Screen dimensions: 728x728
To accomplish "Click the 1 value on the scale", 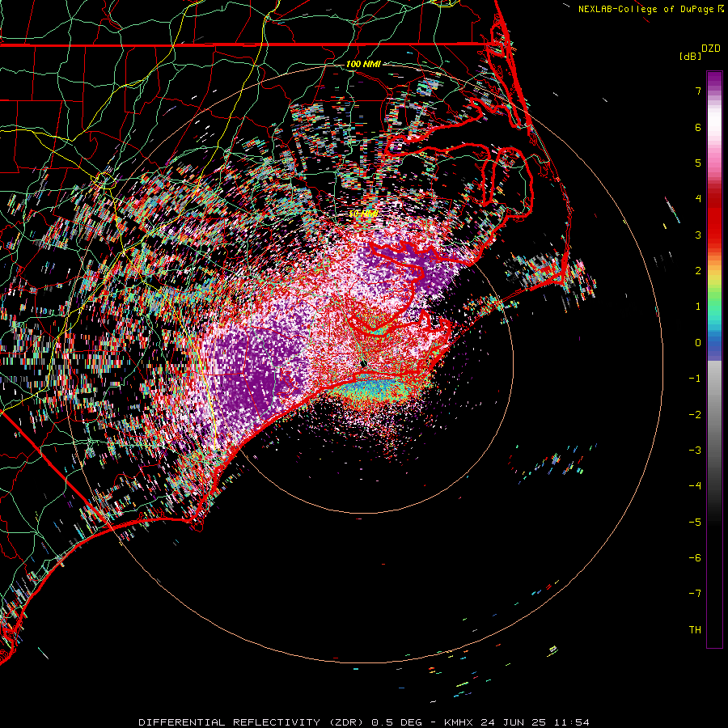I will [698, 307].
